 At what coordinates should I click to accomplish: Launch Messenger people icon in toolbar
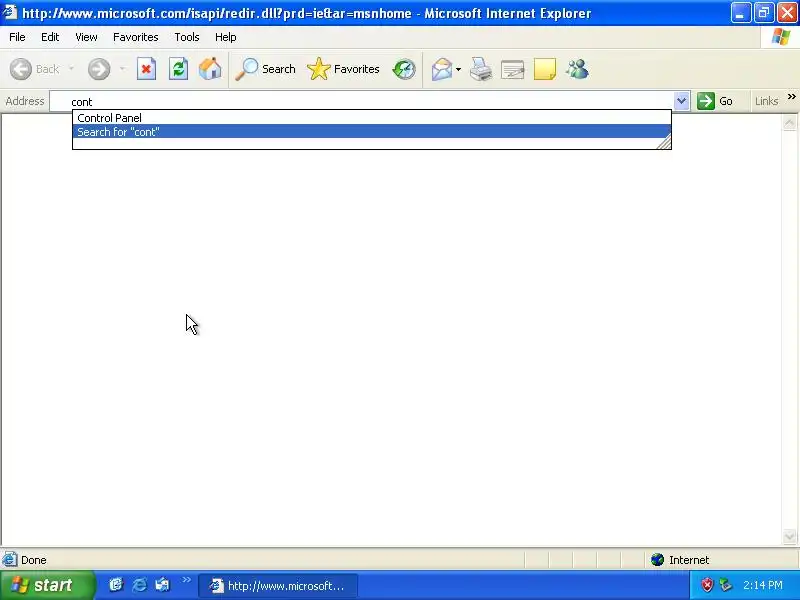coord(577,69)
